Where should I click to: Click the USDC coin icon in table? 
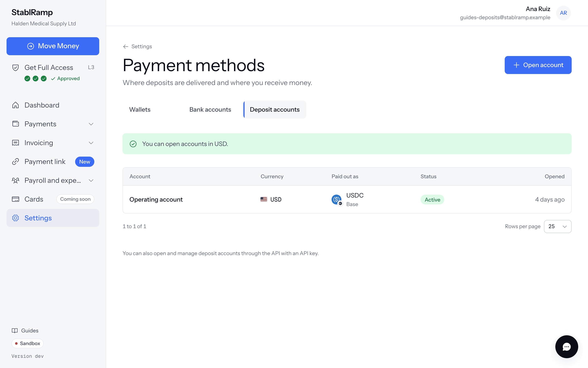click(337, 200)
